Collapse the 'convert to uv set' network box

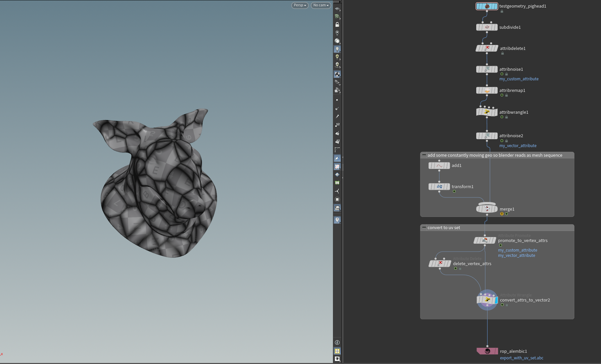pyautogui.click(x=424, y=227)
